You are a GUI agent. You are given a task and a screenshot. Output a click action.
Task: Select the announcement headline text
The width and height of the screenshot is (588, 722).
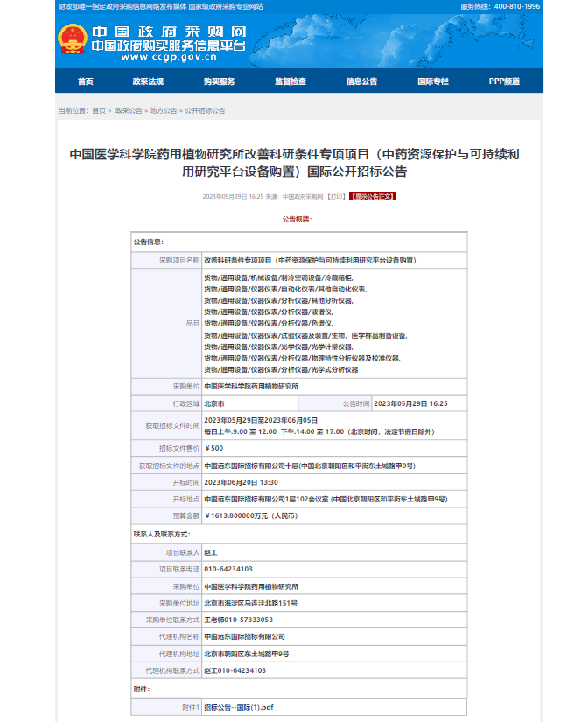click(295, 163)
